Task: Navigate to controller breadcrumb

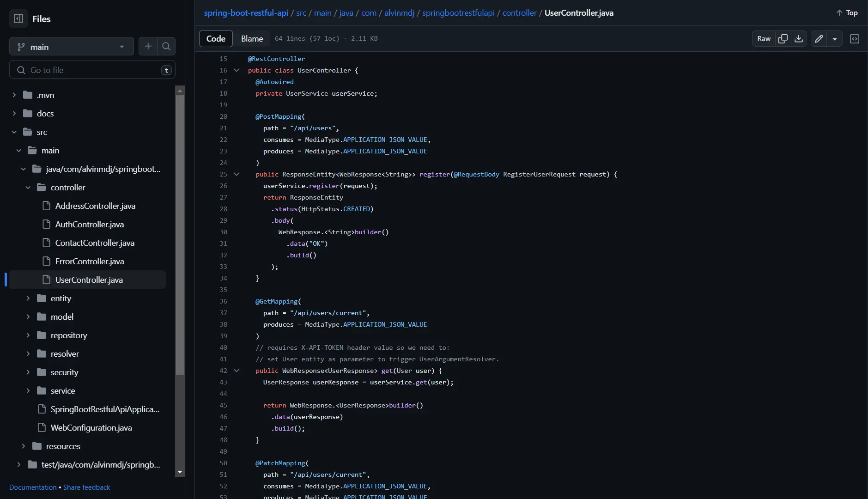Action: click(x=519, y=13)
